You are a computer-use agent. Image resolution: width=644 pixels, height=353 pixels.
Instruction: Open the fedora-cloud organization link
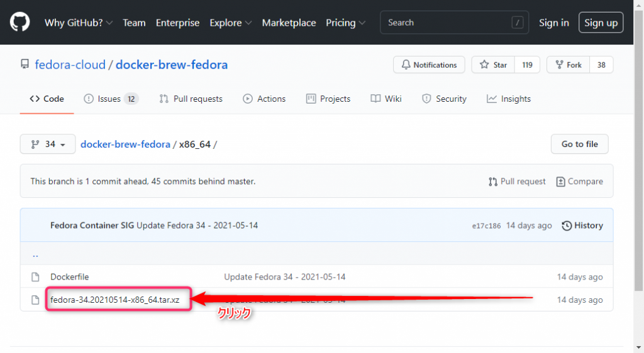[x=70, y=65]
